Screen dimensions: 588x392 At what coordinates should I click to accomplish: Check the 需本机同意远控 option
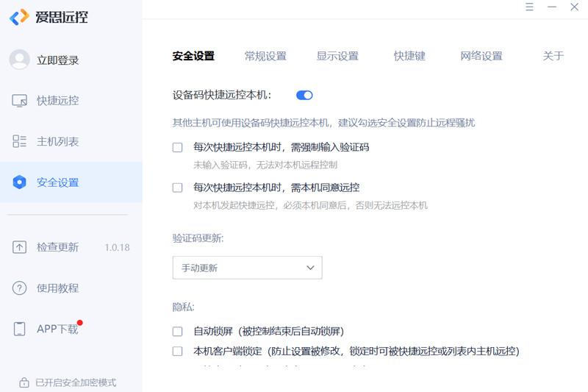(177, 188)
